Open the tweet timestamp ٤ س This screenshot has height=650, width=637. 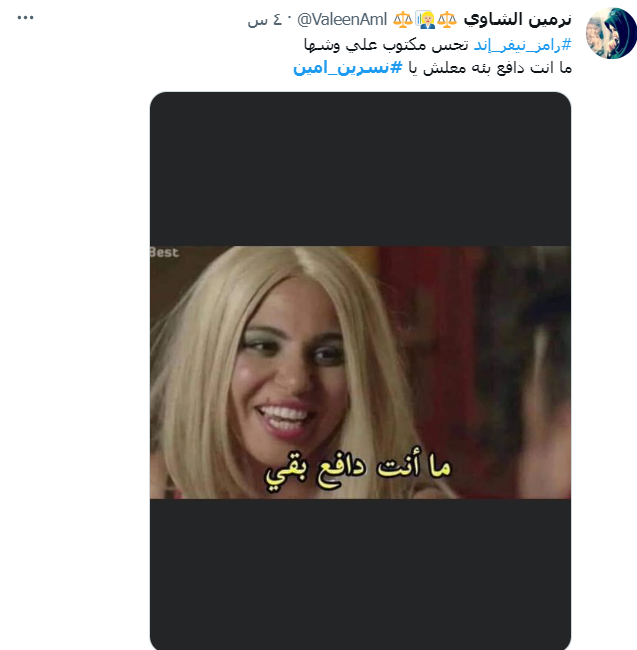click(264, 19)
